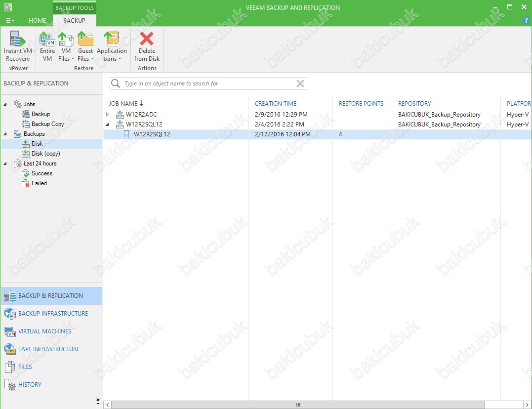Sort by the CREATION TIME column header
The height and width of the screenshot is (409, 532).
tap(276, 104)
